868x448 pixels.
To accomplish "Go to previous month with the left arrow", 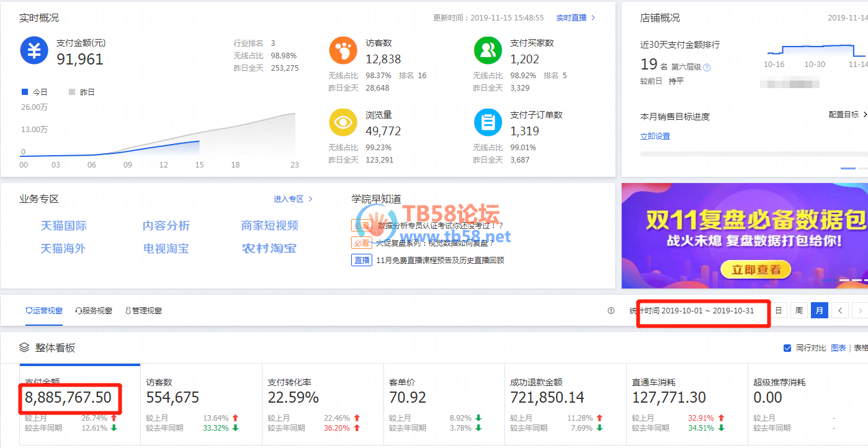I will (840, 310).
